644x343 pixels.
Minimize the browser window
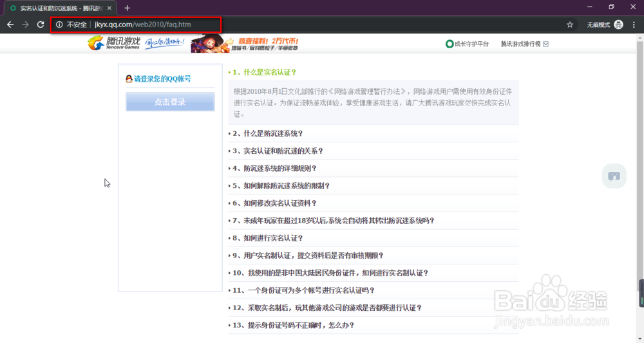point(590,7)
